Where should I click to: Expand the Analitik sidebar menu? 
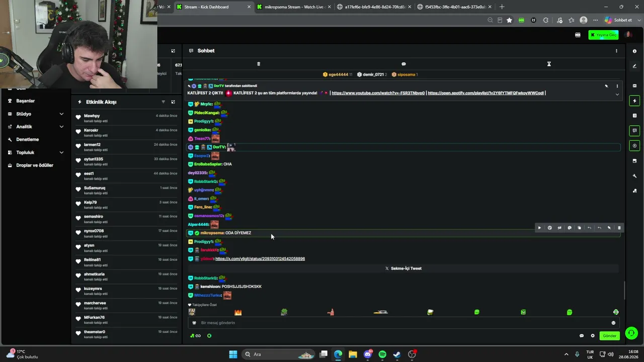click(x=36, y=127)
